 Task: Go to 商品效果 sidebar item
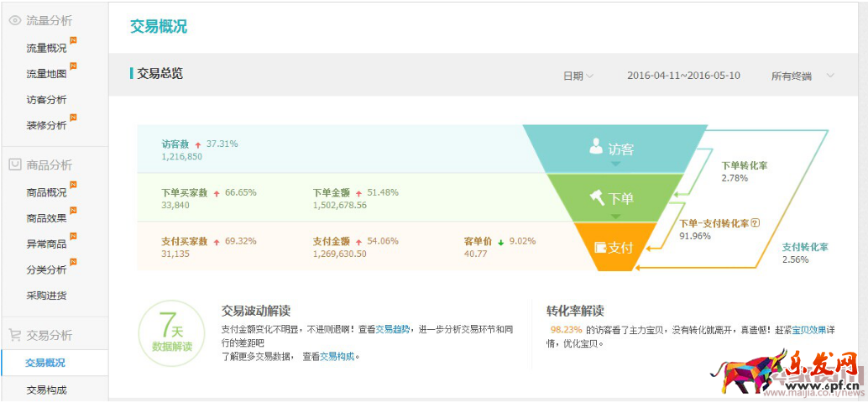pyautogui.click(x=46, y=218)
